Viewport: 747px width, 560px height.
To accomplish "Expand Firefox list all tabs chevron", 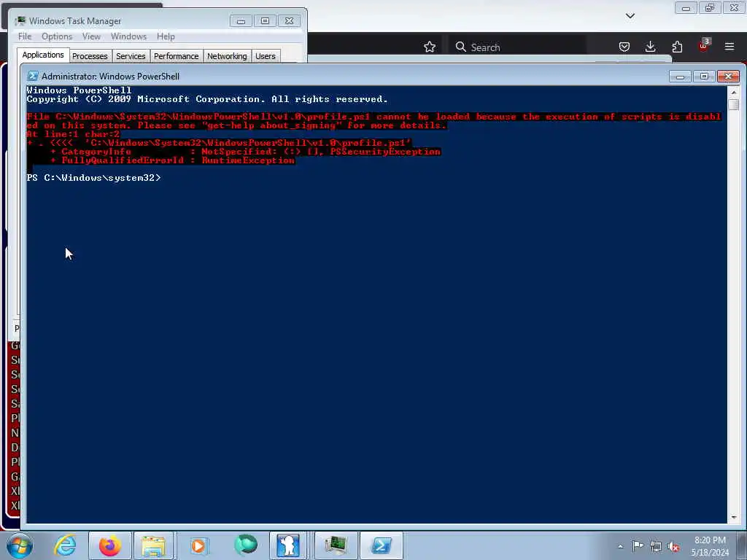I will [x=630, y=16].
